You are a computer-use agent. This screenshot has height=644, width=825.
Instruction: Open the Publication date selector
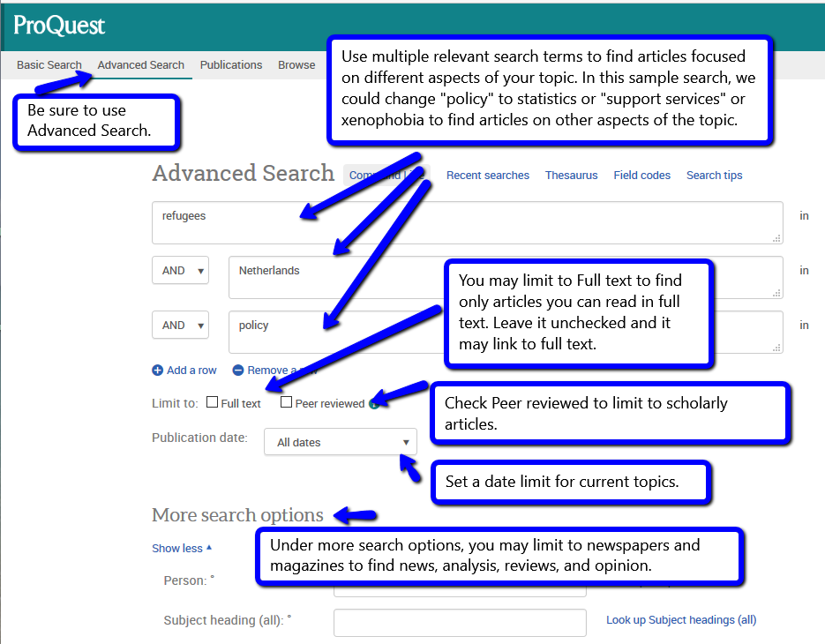click(x=340, y=442)
